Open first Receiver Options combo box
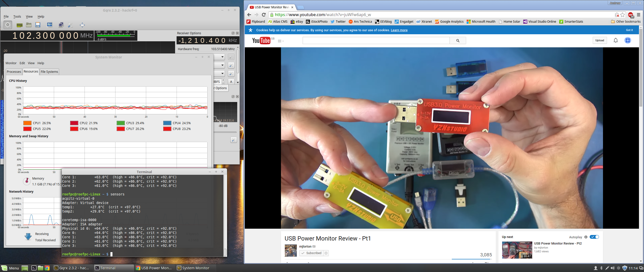The image size is (644, 272). [x=219, y=57]
